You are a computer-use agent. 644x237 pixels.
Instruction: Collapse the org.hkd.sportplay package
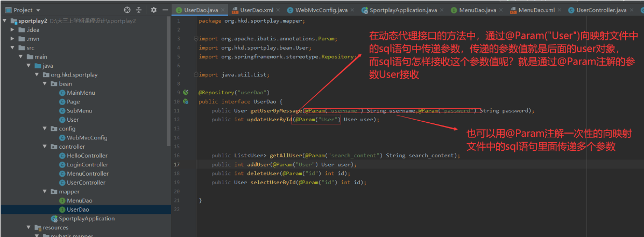pos(37,75)
